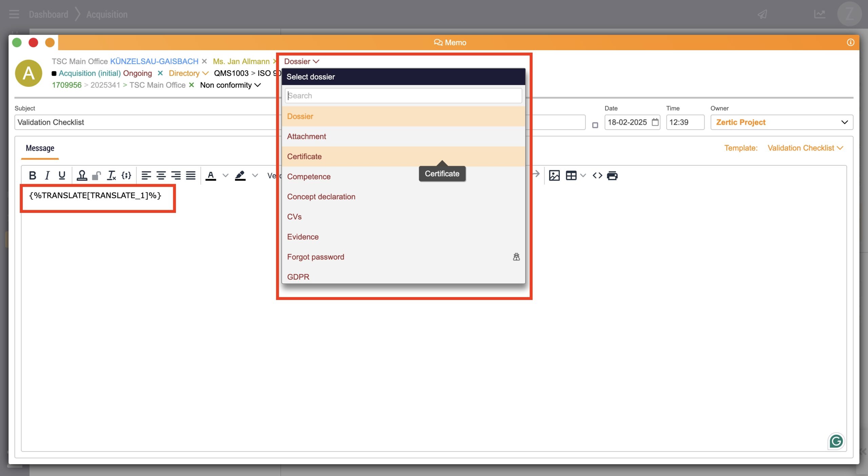Open the source code view icon
Screen dimensions: 868x476
pyautogui.click(x=597, y=175)
